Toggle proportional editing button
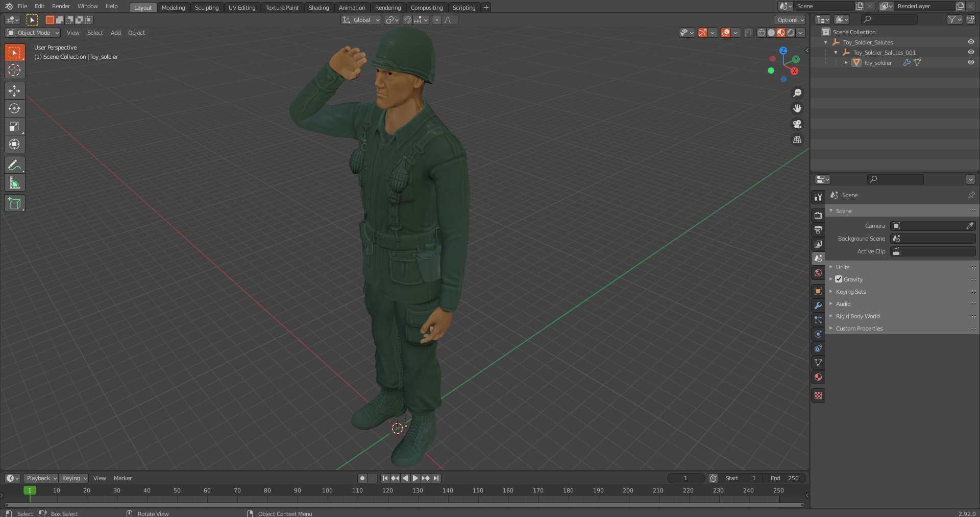The width and height of the screenshot is (980, 517). tap(436, 20)
